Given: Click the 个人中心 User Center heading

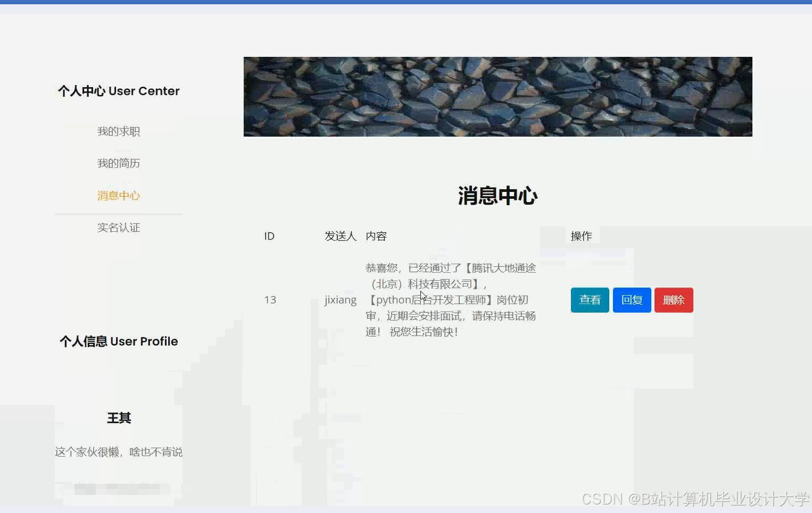Looking at the screenshot, I should (x=119, y=91).
